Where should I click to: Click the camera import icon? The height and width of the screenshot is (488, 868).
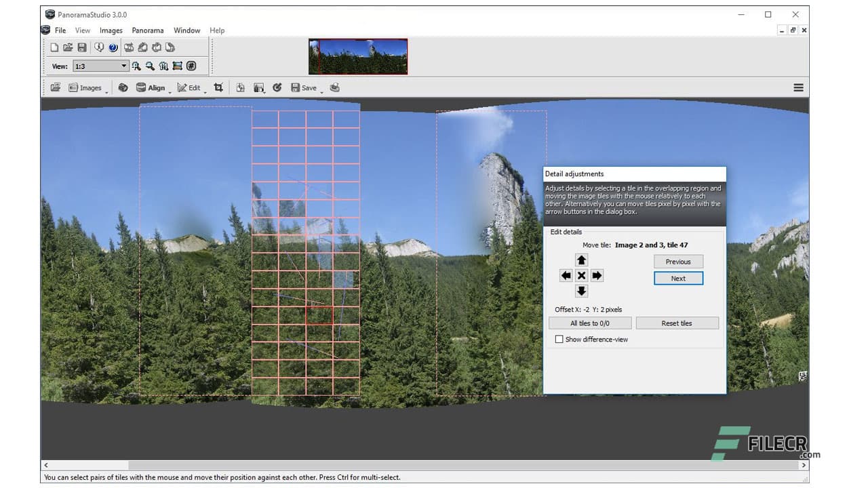[x=129, y=47]
